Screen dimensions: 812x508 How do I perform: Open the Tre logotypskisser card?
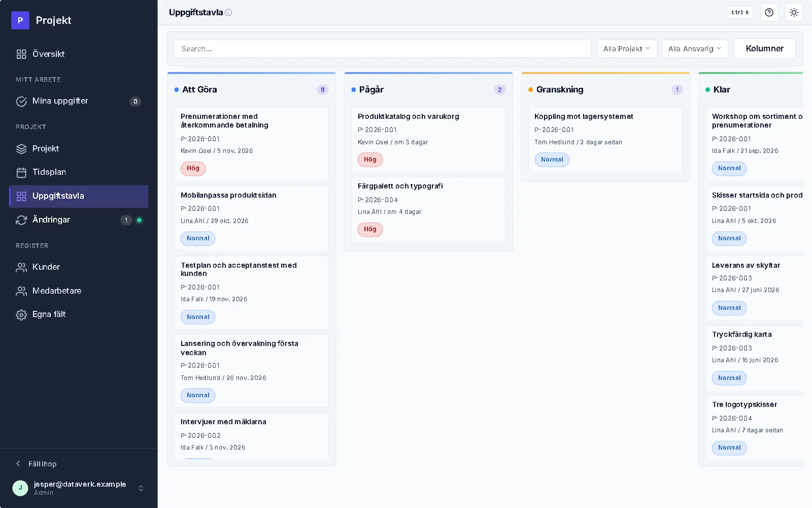click(755, 428)
